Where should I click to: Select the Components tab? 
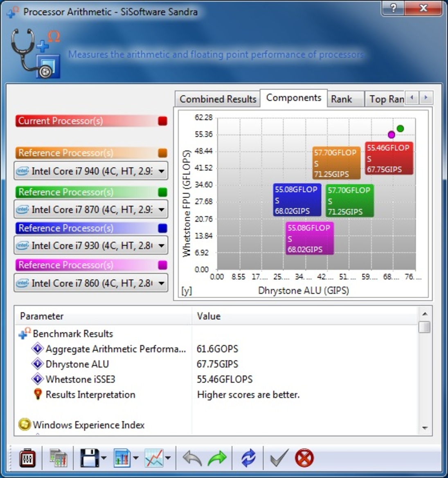(294, 98)
